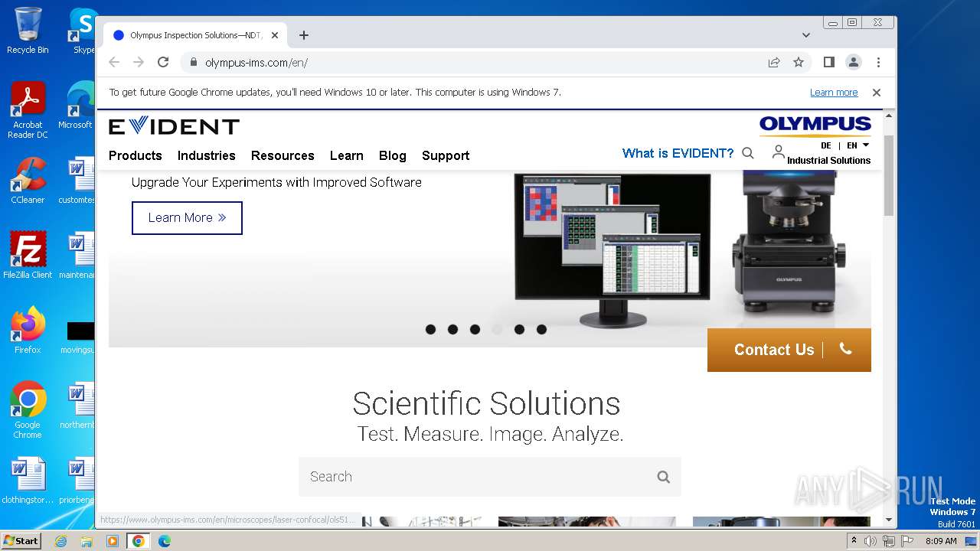View site info via the lock icon
The width and height of the screenshot is (980, 551).
[x=193, y=62]
